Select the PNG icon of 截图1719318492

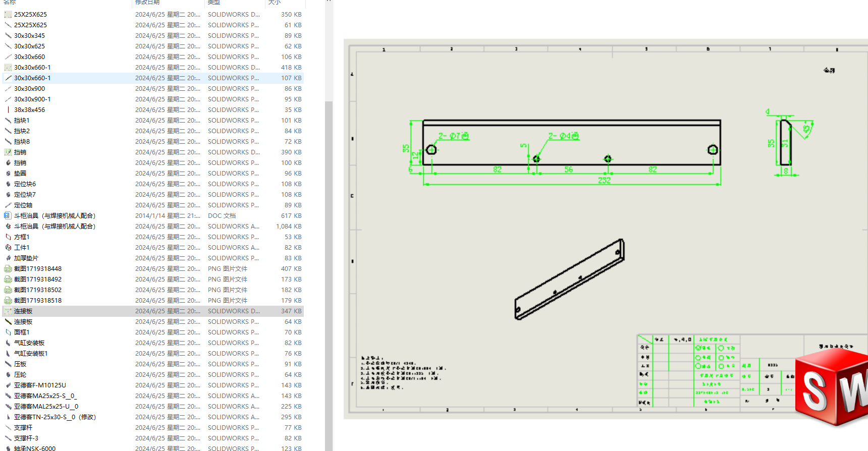coord(8,279)
